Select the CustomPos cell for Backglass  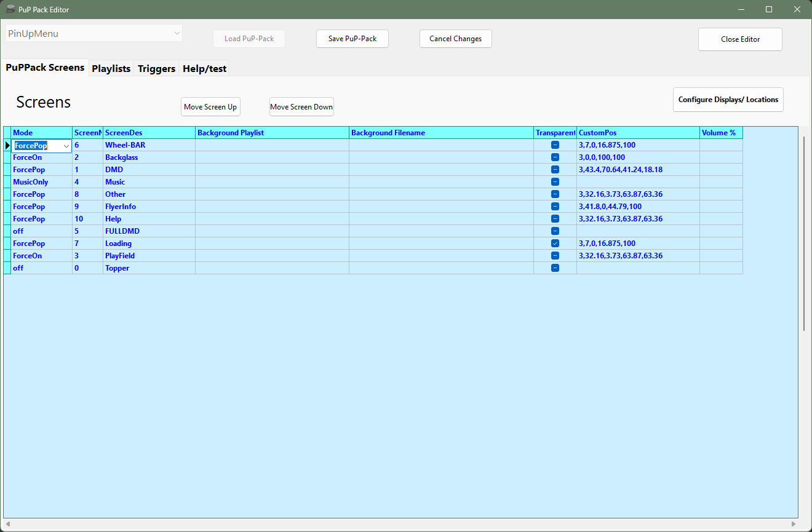coord(637,157)
